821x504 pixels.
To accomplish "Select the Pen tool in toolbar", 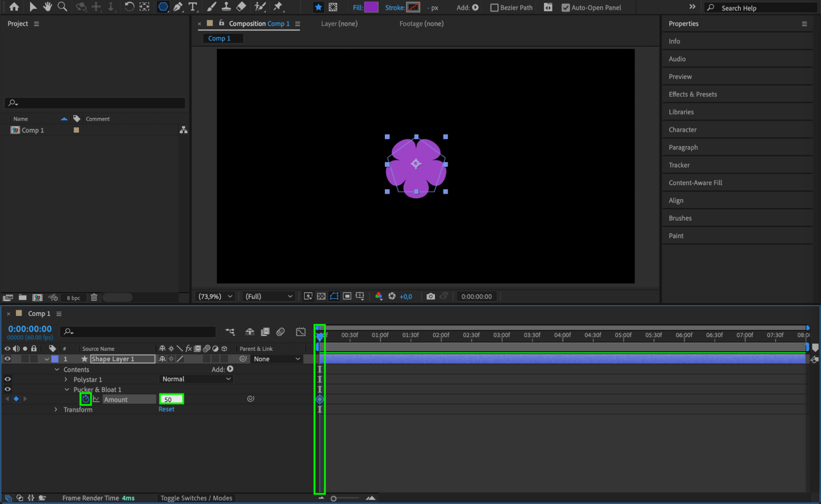I will pos(178,7).
